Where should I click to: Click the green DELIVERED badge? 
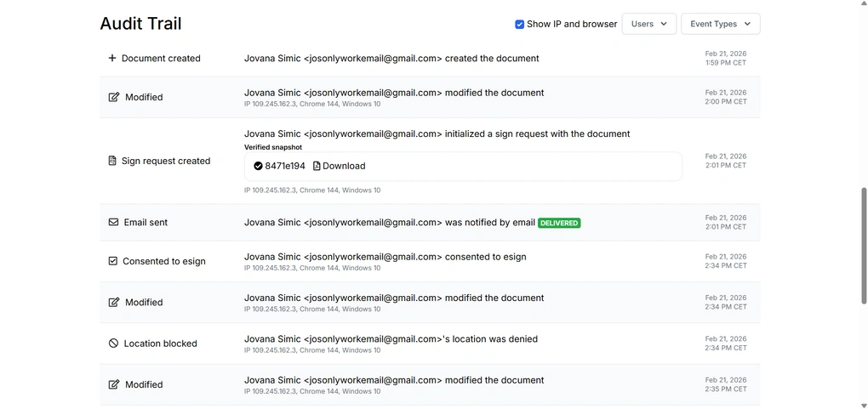click(x=559, y=223)
